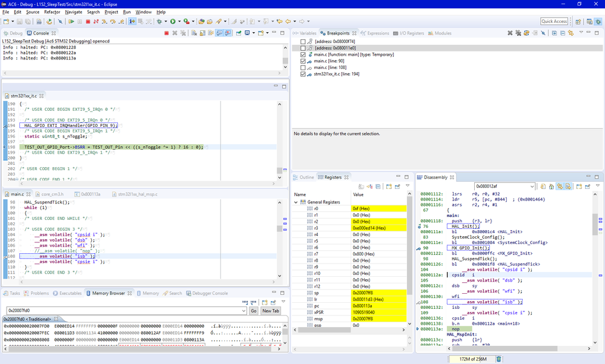Open Breakpoints view menu triangle
Screen dimensions: 605x364
(x=581, y=32)
